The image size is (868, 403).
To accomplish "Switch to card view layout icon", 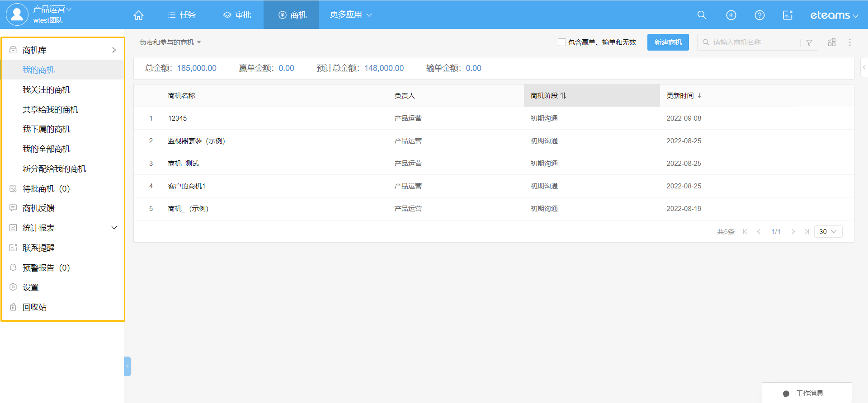I will [831, 42].
